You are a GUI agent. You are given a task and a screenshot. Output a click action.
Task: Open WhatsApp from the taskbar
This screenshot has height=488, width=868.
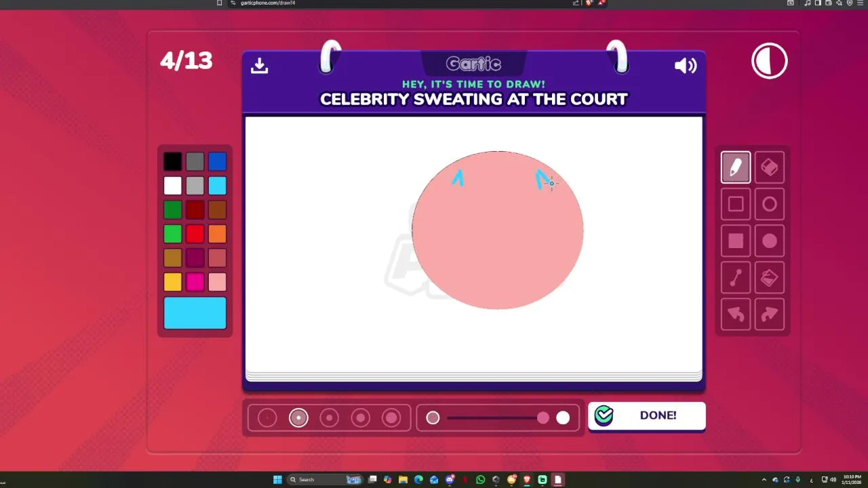[481, 480]
